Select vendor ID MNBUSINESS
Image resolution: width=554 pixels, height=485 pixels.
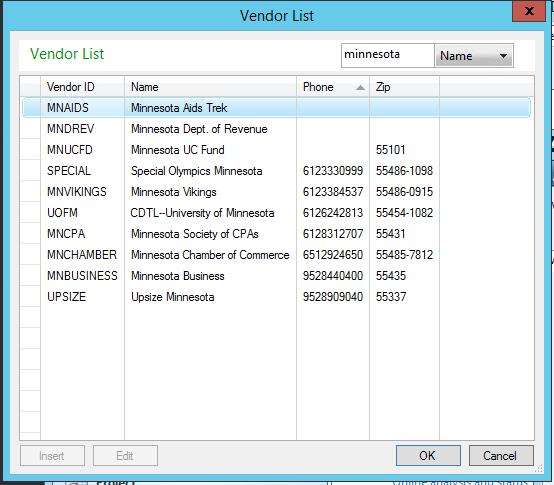pos(82,276)
